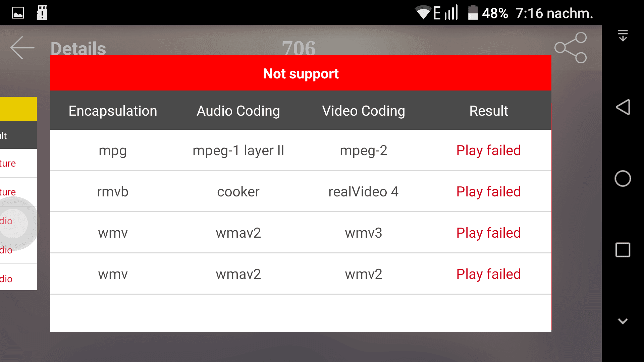Click the Video Coding column header
Screen dimensions: 644x362
click(364, 111)
